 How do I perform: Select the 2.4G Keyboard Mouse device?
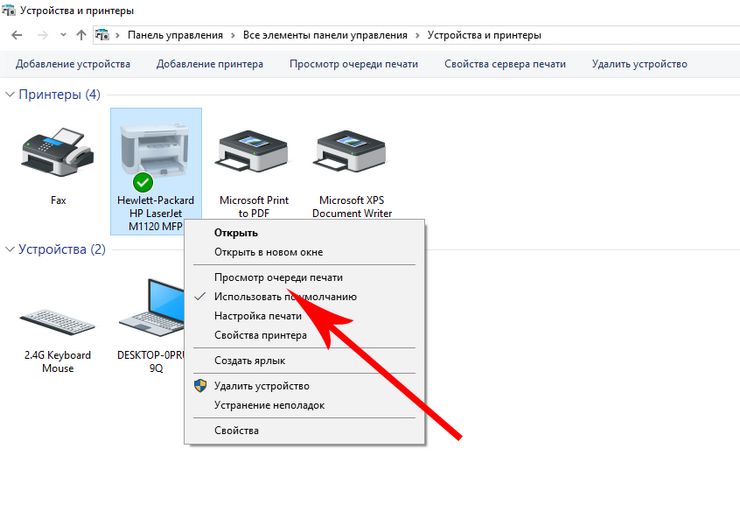point(58,322)
